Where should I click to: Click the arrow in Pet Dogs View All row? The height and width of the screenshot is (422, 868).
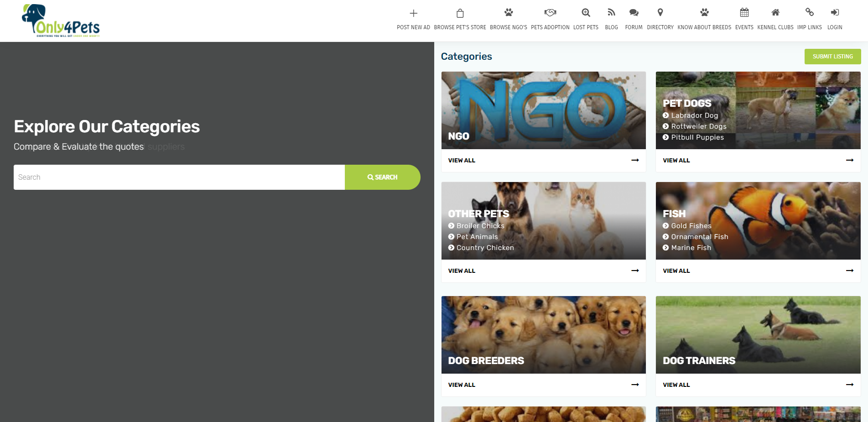(849, 160)
